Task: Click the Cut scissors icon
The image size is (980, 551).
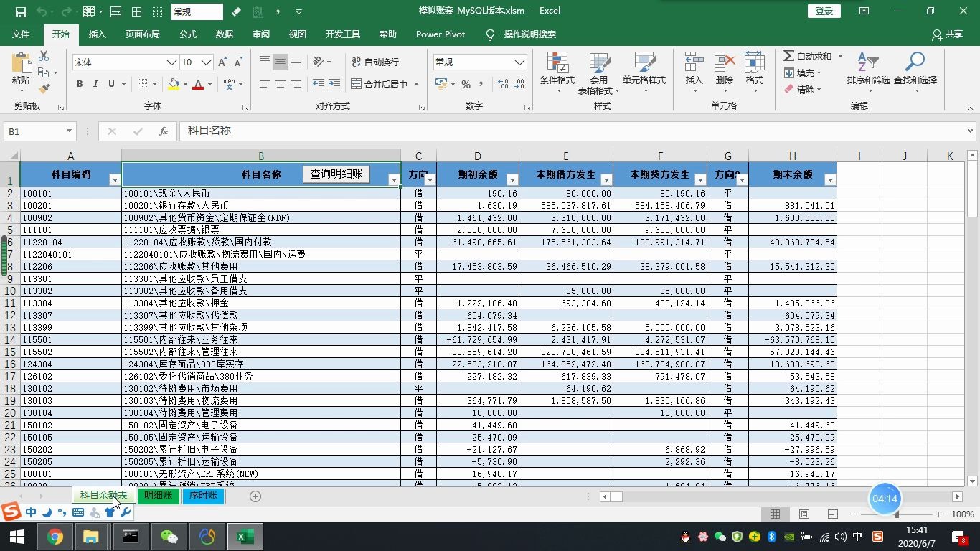Action: (44, 56)
